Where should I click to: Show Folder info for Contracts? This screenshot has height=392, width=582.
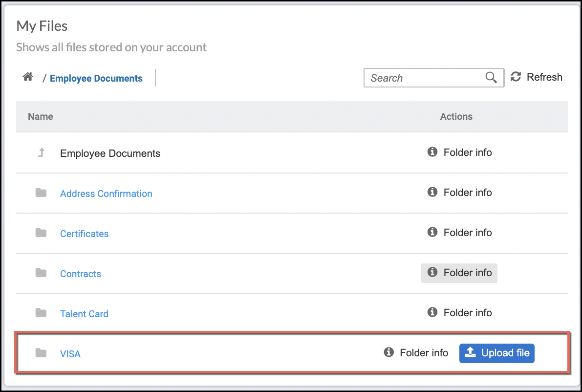pyautogui.click(x=459, y=273)
